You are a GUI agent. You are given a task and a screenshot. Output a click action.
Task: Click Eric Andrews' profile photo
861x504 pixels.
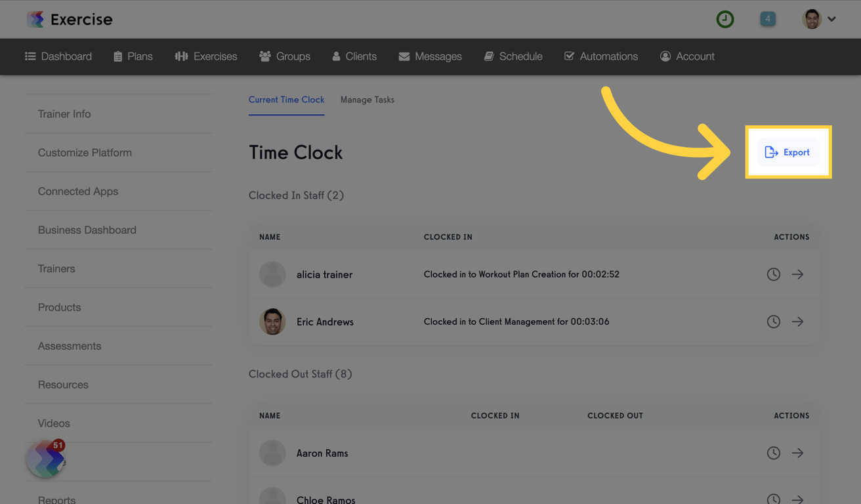click(x=272, y=322)
